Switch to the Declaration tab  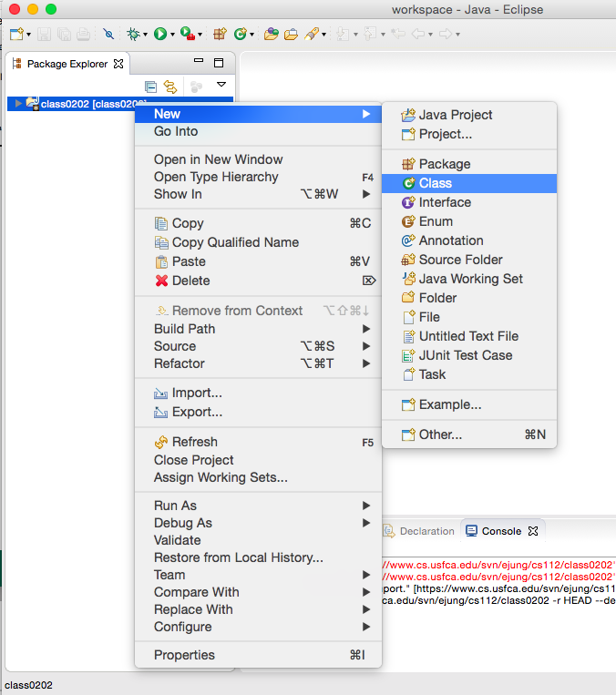(x=419, y=531)
